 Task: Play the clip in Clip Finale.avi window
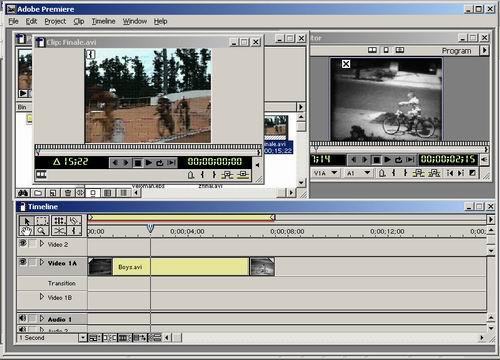click(149, 163)
